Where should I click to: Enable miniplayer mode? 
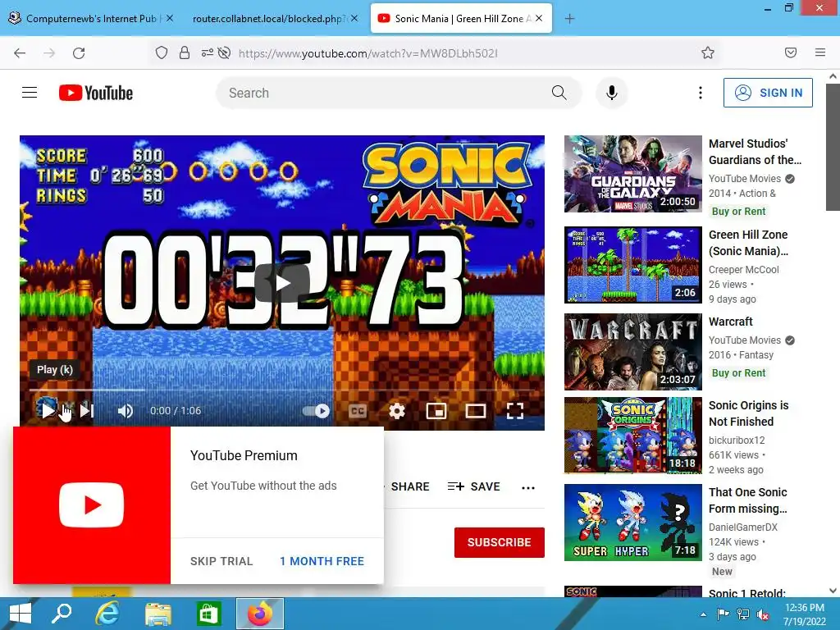(x=436, y=411)
